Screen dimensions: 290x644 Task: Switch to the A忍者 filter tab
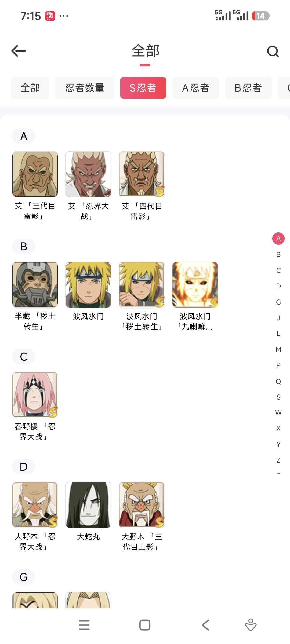196,88
